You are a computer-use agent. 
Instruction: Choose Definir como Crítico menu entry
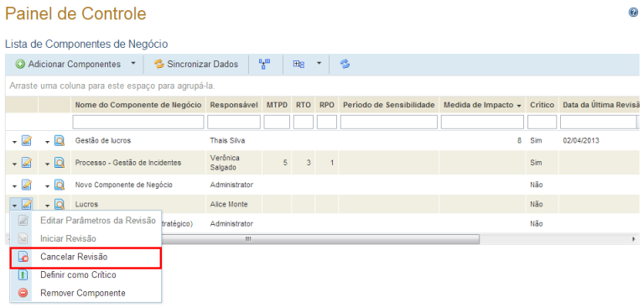pos(86,274)
